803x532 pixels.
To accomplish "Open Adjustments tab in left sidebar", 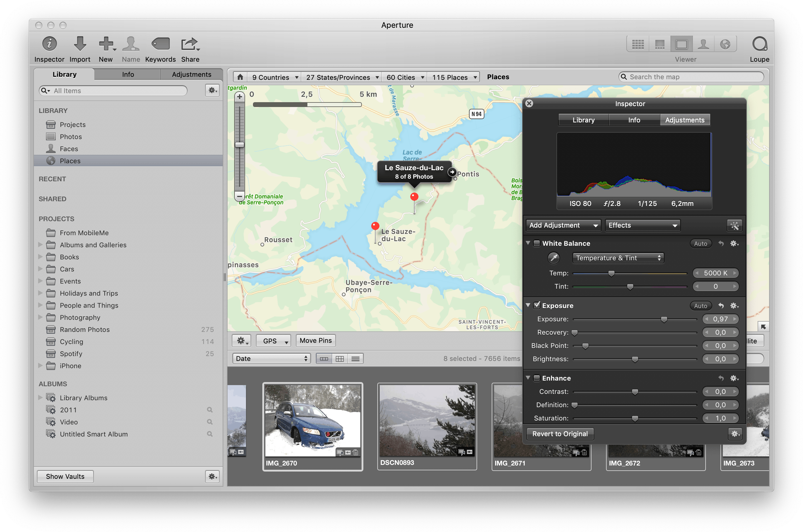I will 191,74.
